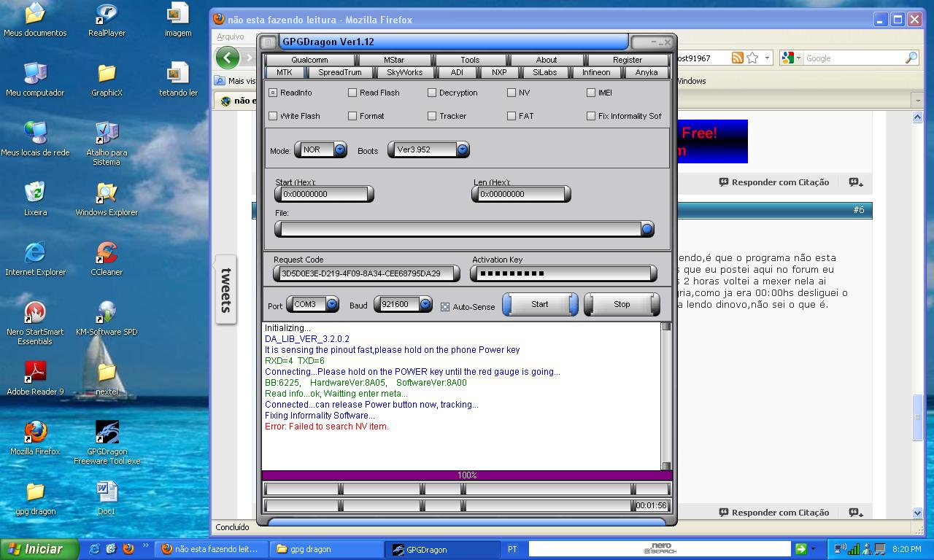Viewport: 934px width, 560px height.
Task: Click the Len (Hex) input field
Action: click(522, 194)
